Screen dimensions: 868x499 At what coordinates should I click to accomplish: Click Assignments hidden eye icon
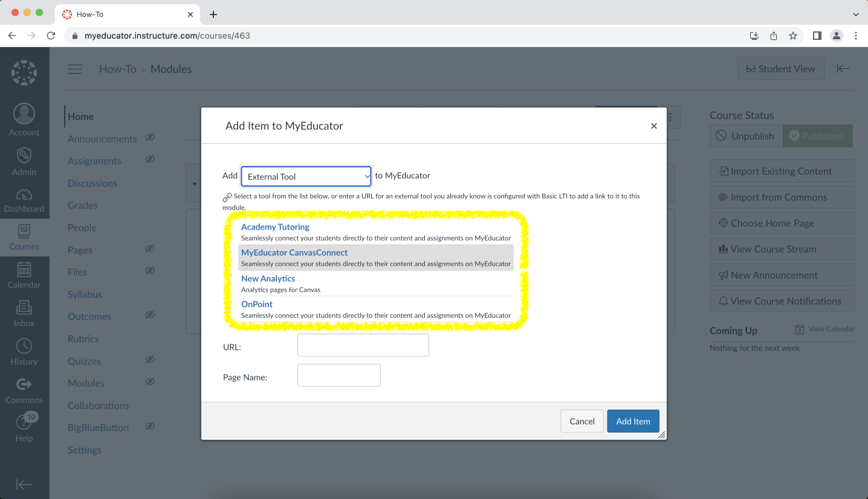(150, 159)
